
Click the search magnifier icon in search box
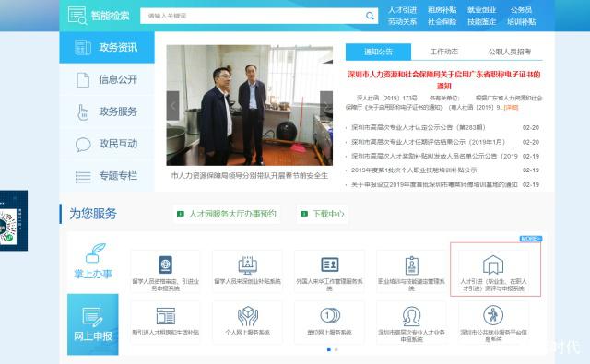click(370, 16)
